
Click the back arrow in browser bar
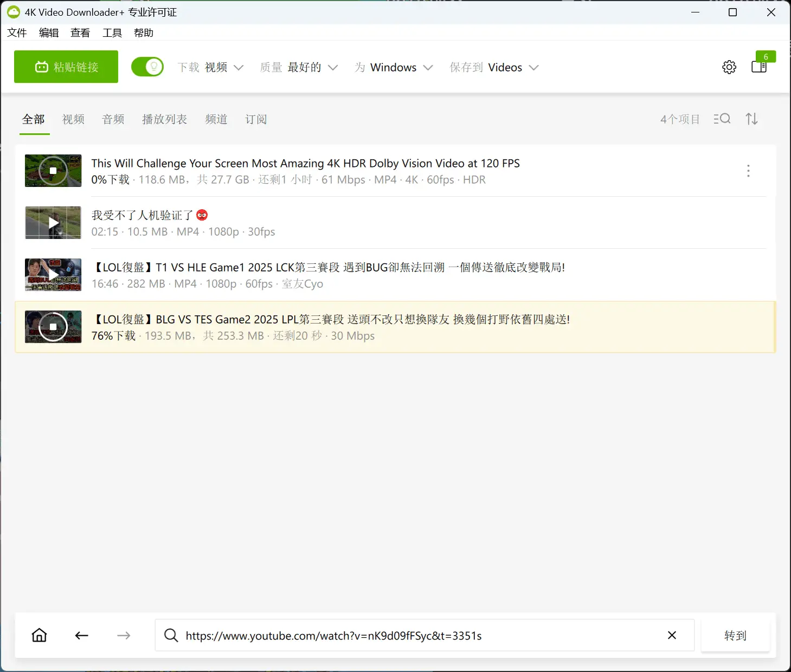click(82, 635)
